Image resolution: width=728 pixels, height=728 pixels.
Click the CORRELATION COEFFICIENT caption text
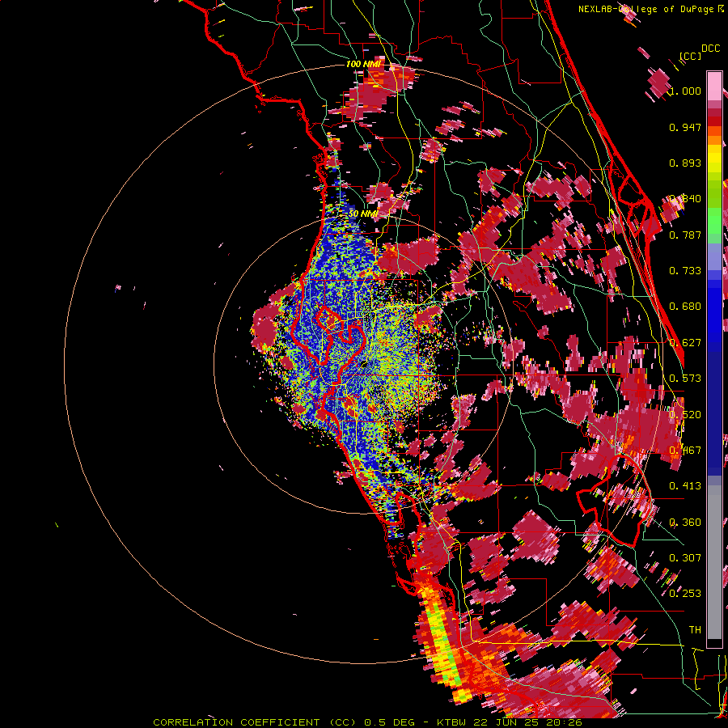pyautogui.click(x=236, y=722)
